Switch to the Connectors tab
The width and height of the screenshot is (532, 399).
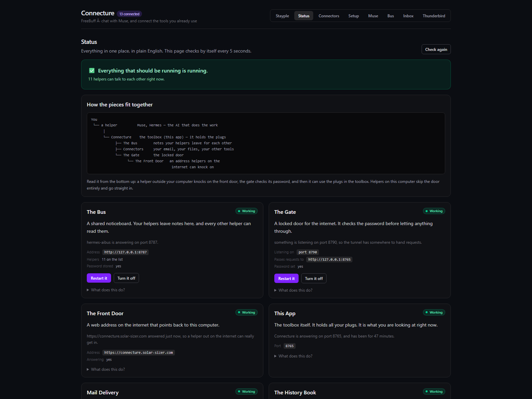click(x=329, y=16)
